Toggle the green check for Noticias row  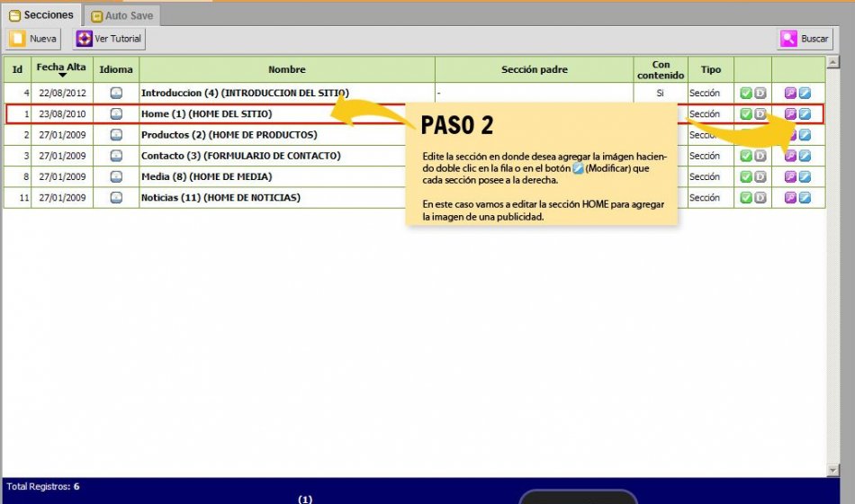point(746,197)
